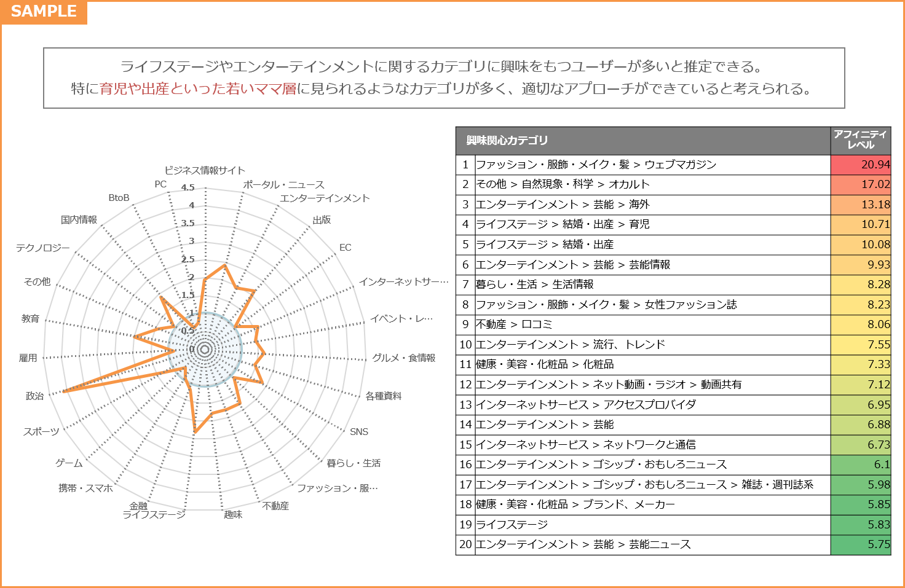Select the red cell showing 20.94
905x588 pixels.
coord(860,164)
